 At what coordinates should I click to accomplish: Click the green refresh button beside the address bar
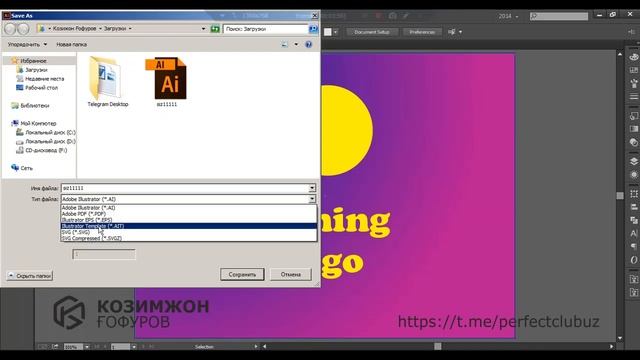pyautogui.click(x=215, y=29)
